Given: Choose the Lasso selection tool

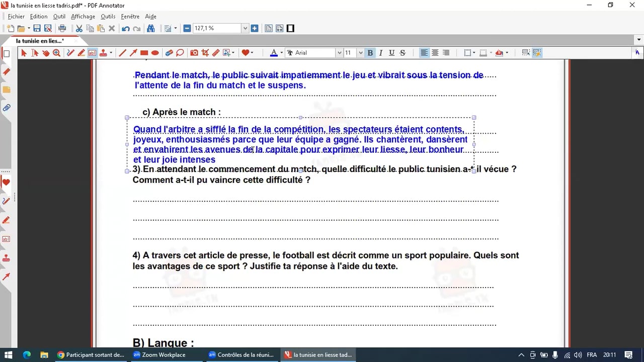Looking at the screenshot, I should tap(180, 53).
